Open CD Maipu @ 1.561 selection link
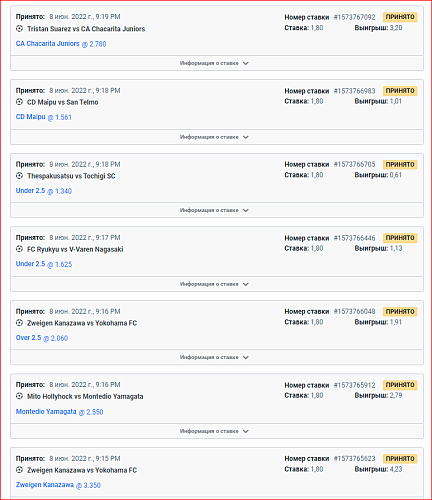The image size is (432, 500). (x=44, y=117)
